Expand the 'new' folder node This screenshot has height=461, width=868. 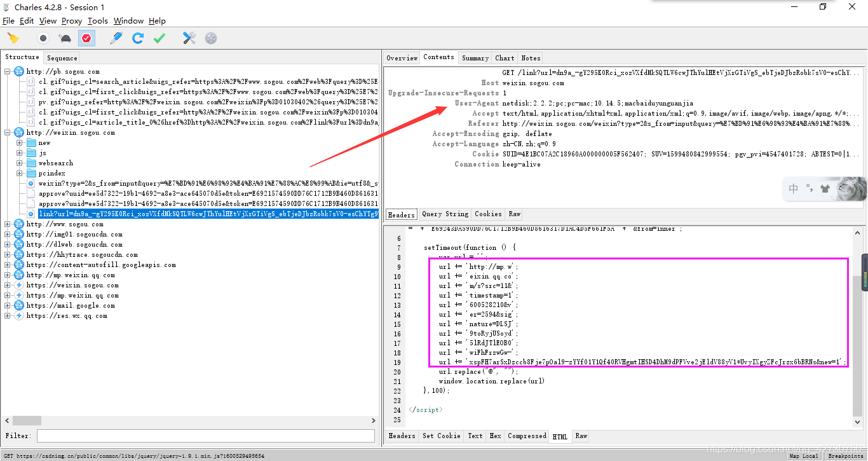coord(20,142)
